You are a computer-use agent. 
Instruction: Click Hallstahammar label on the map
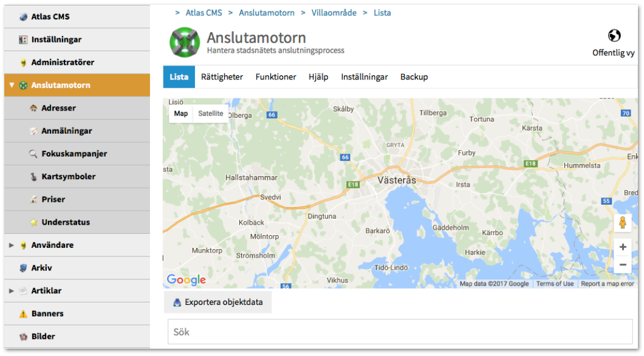pyautogui.click(x=252, y=178)
